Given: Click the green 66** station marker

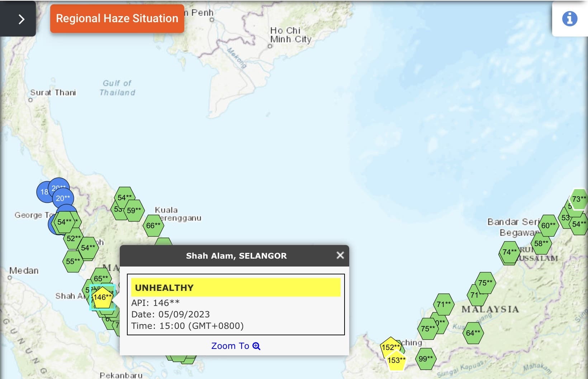Looking at the screenshot, I should click(x=153, y=226).
